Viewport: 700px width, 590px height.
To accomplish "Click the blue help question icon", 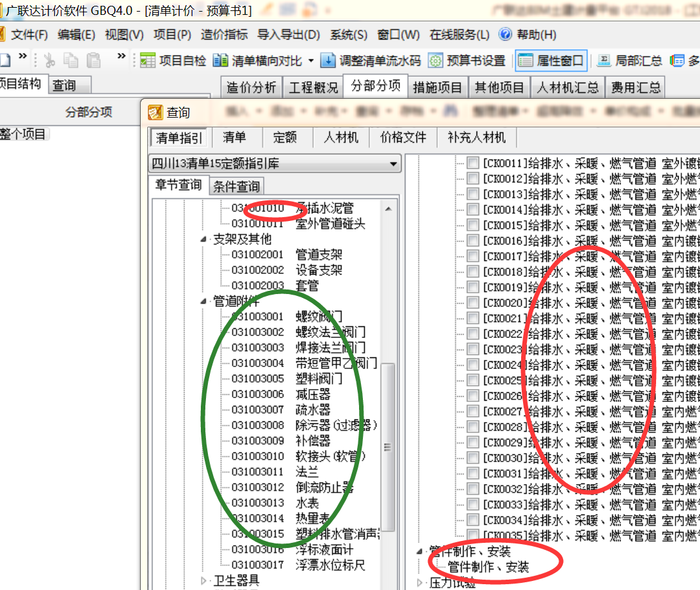I will point(506,34).
